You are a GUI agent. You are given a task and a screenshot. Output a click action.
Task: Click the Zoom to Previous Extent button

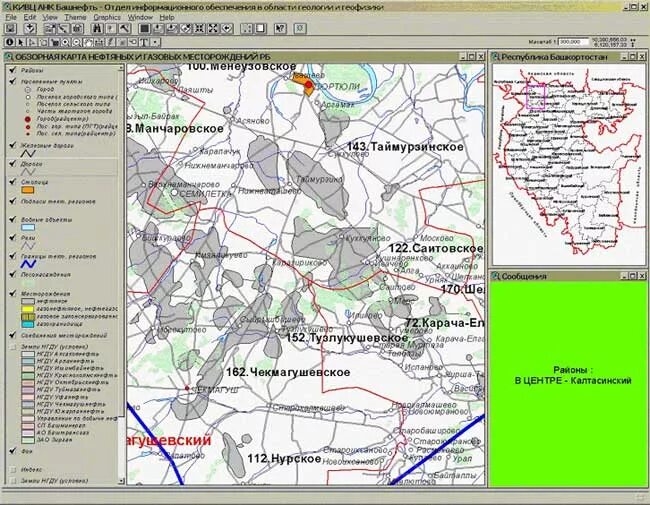click(x=227, y=28)
